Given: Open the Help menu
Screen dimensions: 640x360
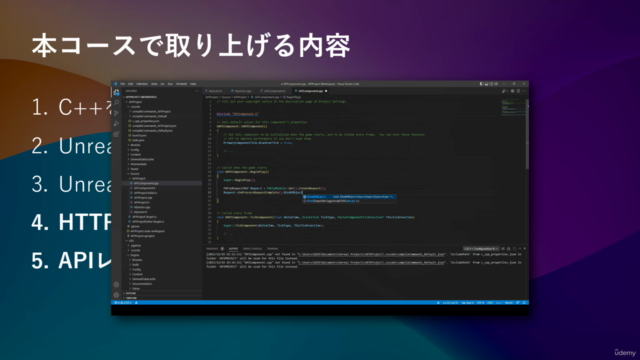Looking at the screenshot, I should (x=193, y=84).
